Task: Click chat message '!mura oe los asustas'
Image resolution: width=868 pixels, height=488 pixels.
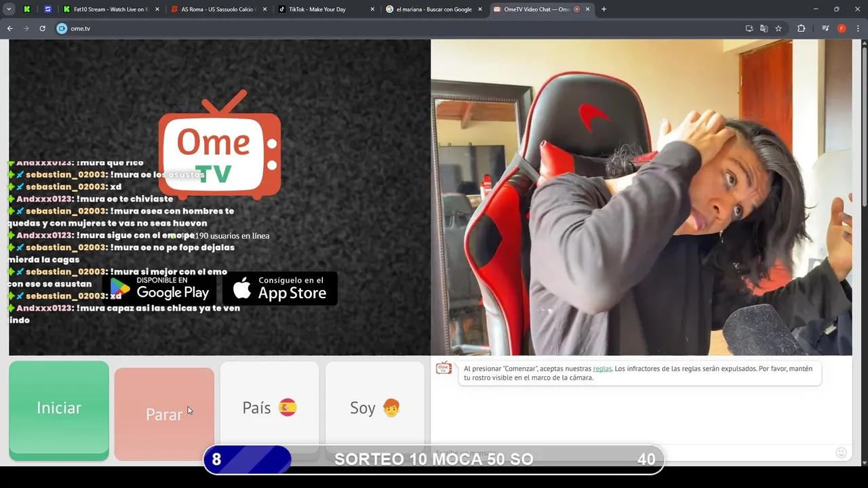Action: (157, 175)
